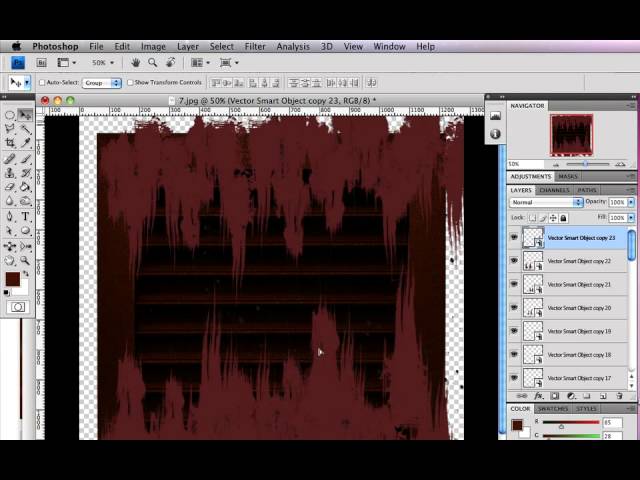Click the Hand tool in the application bar
640x480 pixels.
[x=133, y=63]
